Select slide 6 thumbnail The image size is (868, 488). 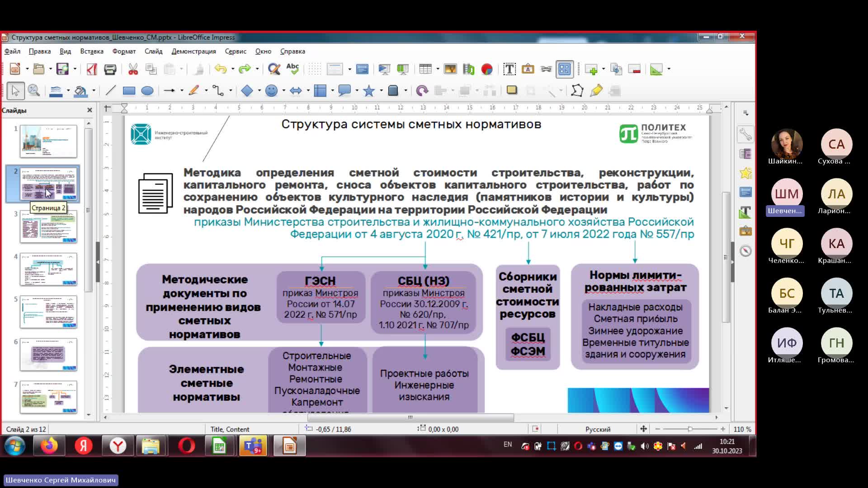(x=48, y=355)
